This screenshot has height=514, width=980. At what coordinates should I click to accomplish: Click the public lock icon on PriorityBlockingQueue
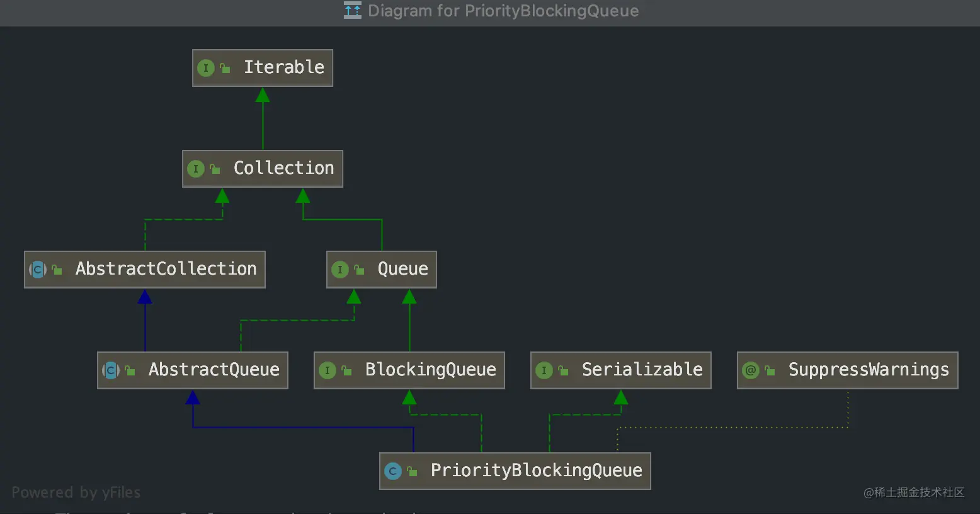click(412, 471)
